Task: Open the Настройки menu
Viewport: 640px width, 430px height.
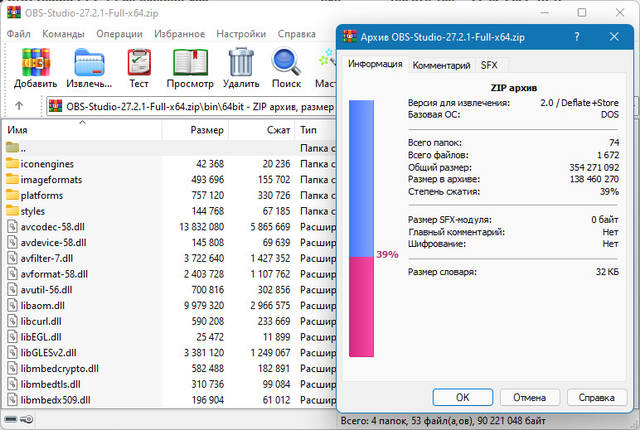Action: (241, 34)
